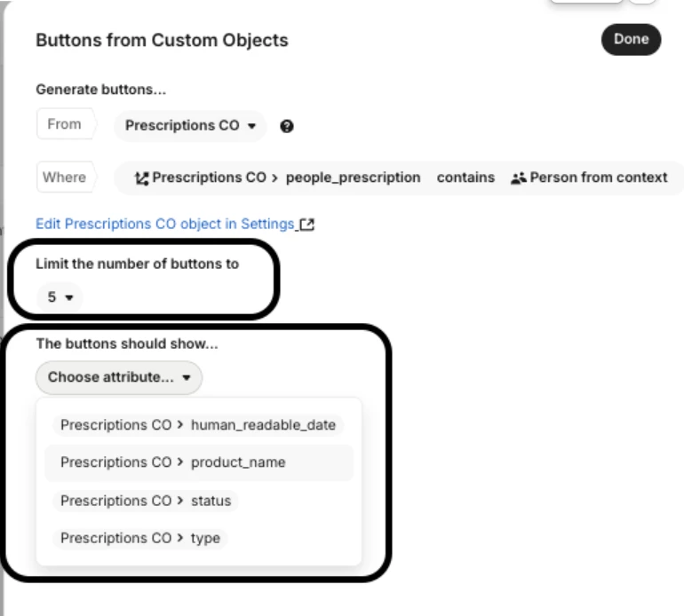
Task: Open the Prescriptions CO source dropdown
Action: point(190,126)
